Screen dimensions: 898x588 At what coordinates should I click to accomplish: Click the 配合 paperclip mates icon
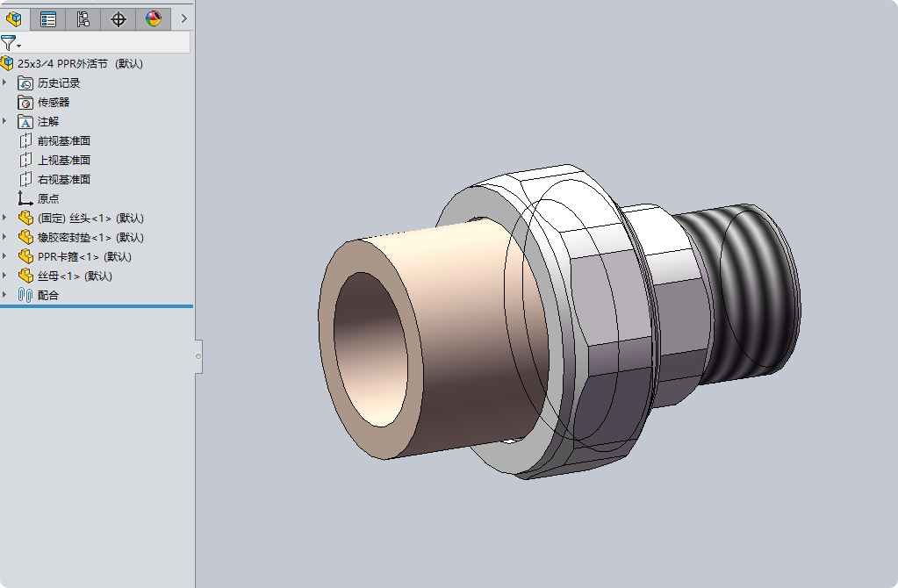(25, 295)
